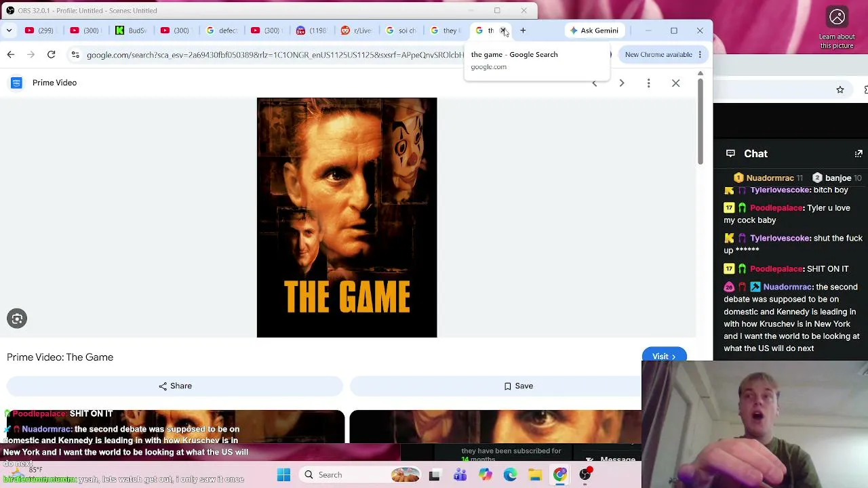Click the Visit button

click(664, 357)
